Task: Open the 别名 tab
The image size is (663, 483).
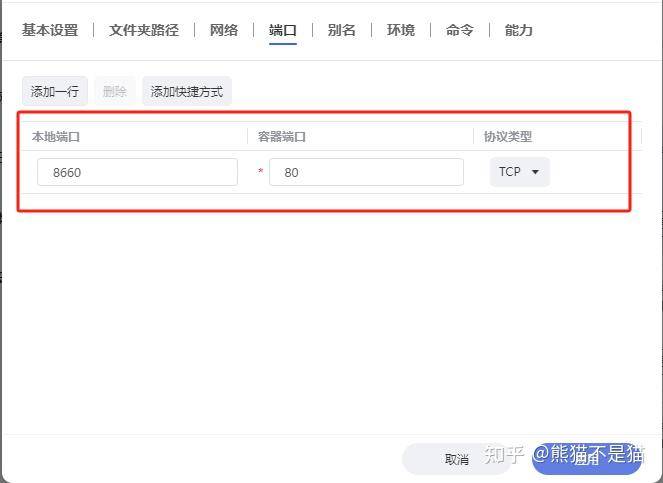Action: pos(341,30)
